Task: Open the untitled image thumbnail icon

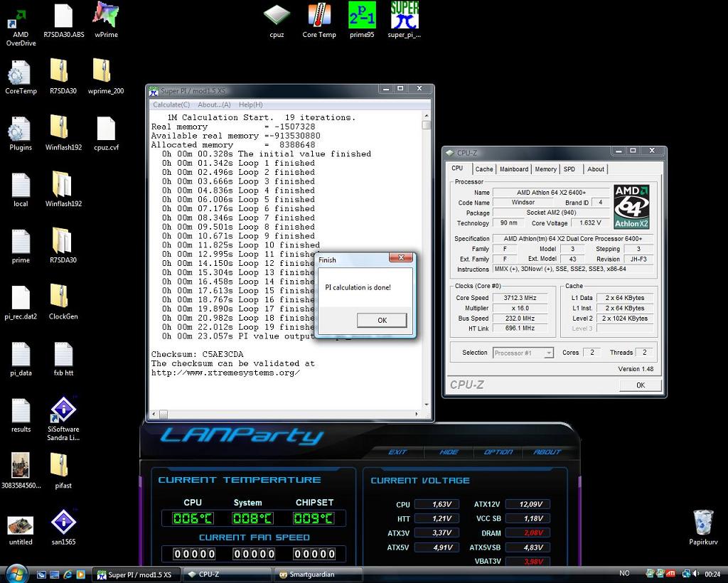Action: (x=21, y=530)
